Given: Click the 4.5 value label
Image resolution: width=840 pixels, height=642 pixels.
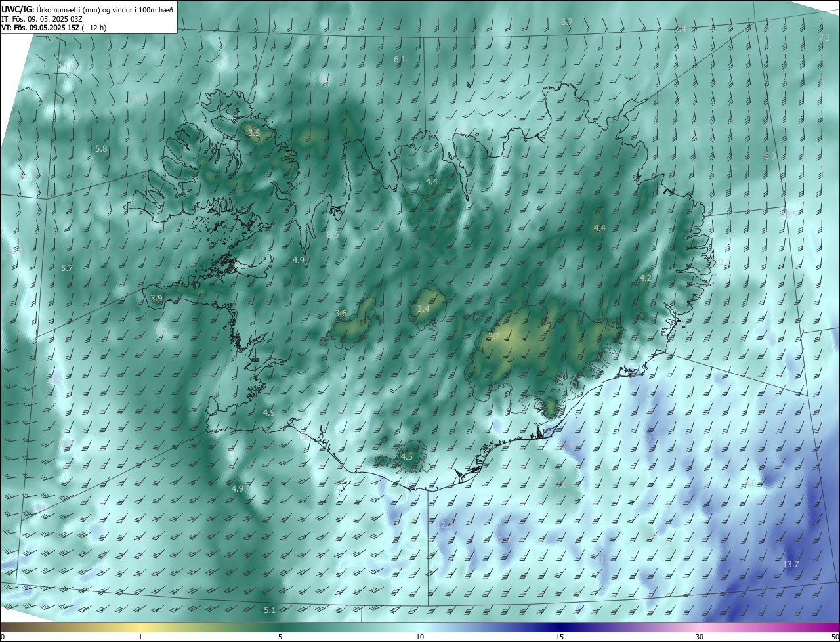Looking at the screenshot, I should 407,456.
